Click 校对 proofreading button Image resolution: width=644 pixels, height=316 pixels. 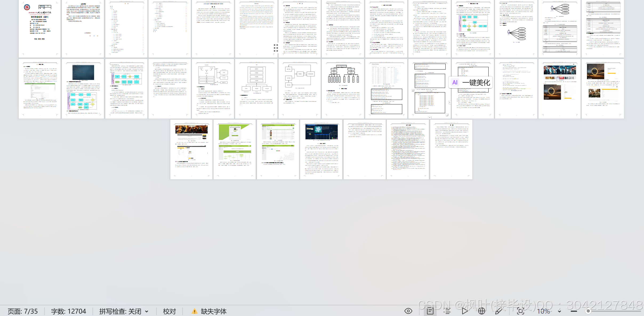(170, 311)
